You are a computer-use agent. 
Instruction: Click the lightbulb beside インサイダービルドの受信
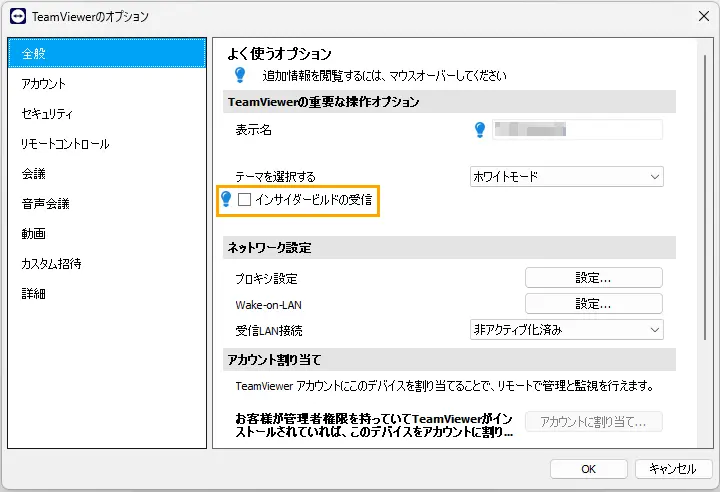click(x=226, y=199)
